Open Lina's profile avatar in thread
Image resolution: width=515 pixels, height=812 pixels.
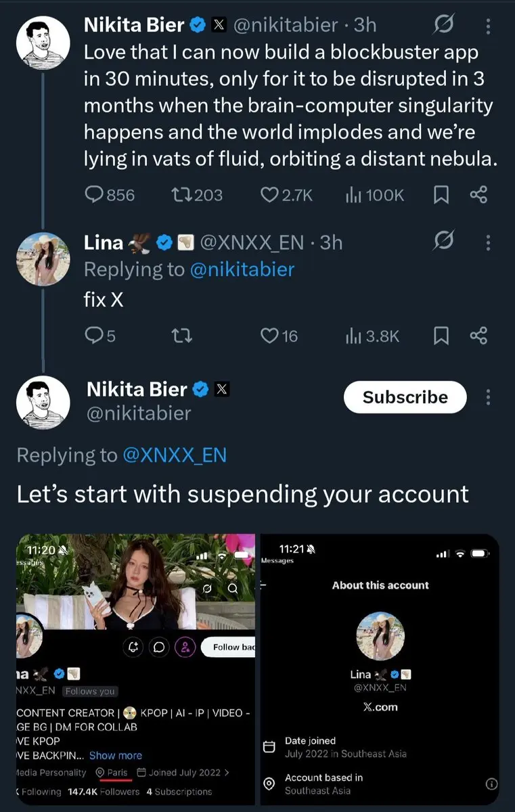(x=43, y=258)
